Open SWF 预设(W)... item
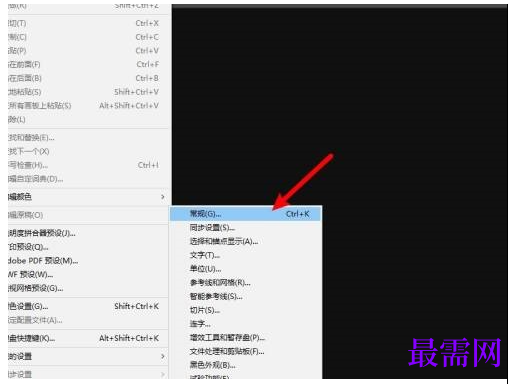This screenshot has height=384, width=520. click(88, 275)
